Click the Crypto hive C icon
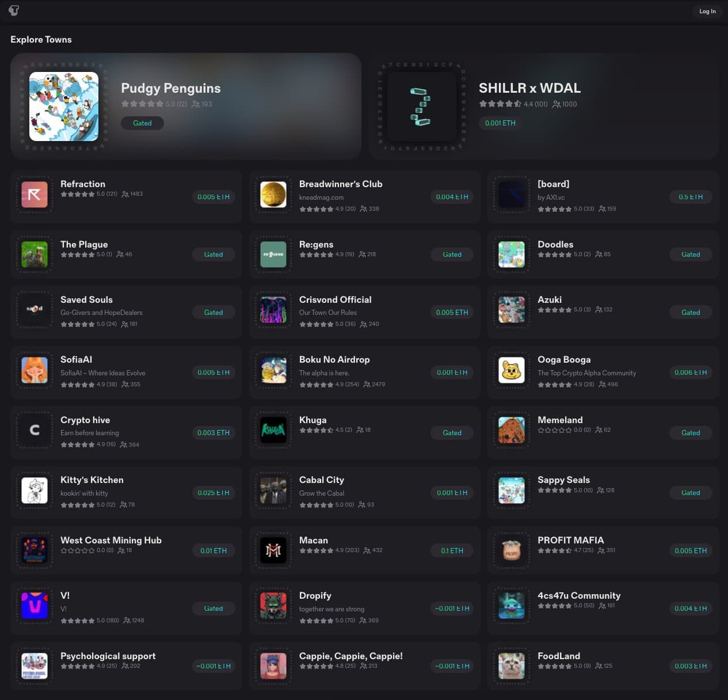 [35, 431]
